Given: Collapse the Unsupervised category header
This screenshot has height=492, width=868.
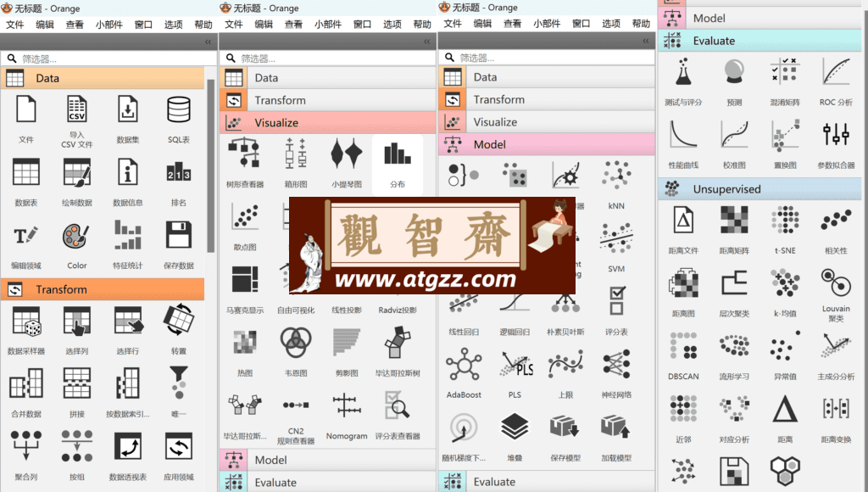Looking at the screenshot, I should click(759, 189).
